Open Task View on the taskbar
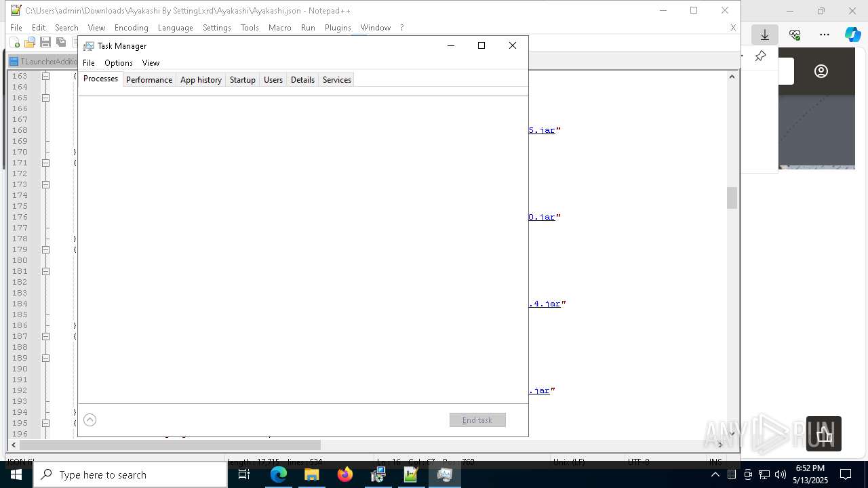The width and height of the screenshot is (868, 488). pyautogui.click(x=245, y=474)
